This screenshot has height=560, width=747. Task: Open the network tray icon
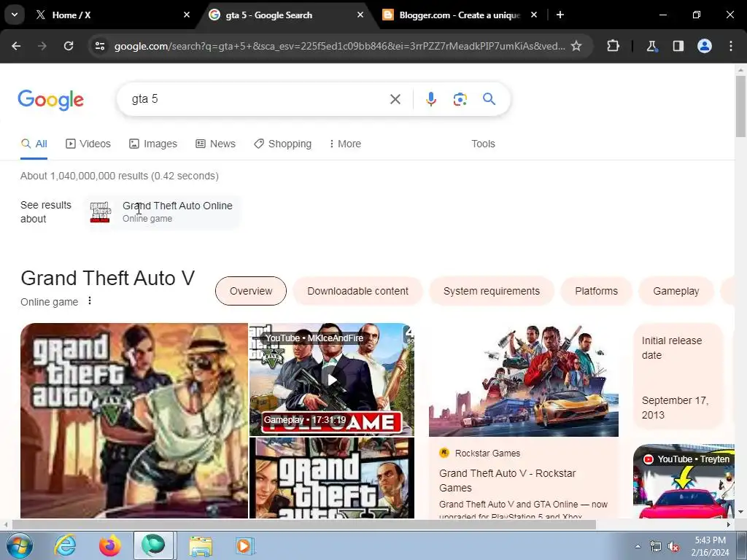(x=656, y=547)
